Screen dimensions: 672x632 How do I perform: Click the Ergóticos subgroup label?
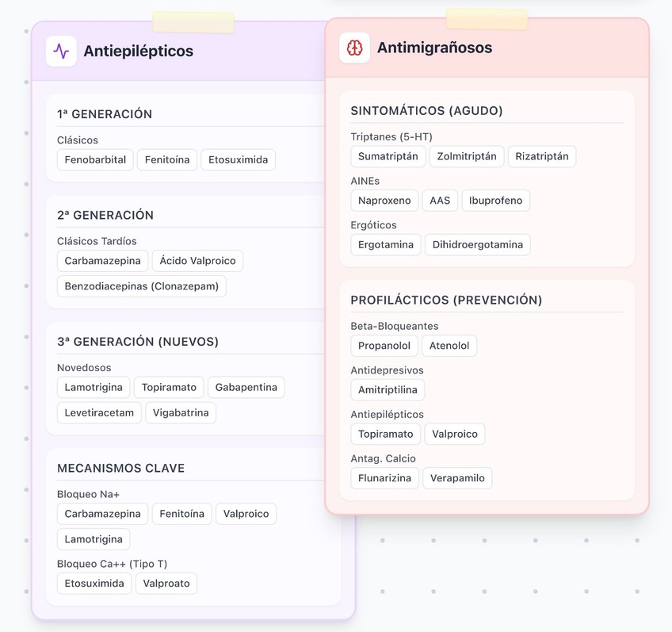[373, 225]
